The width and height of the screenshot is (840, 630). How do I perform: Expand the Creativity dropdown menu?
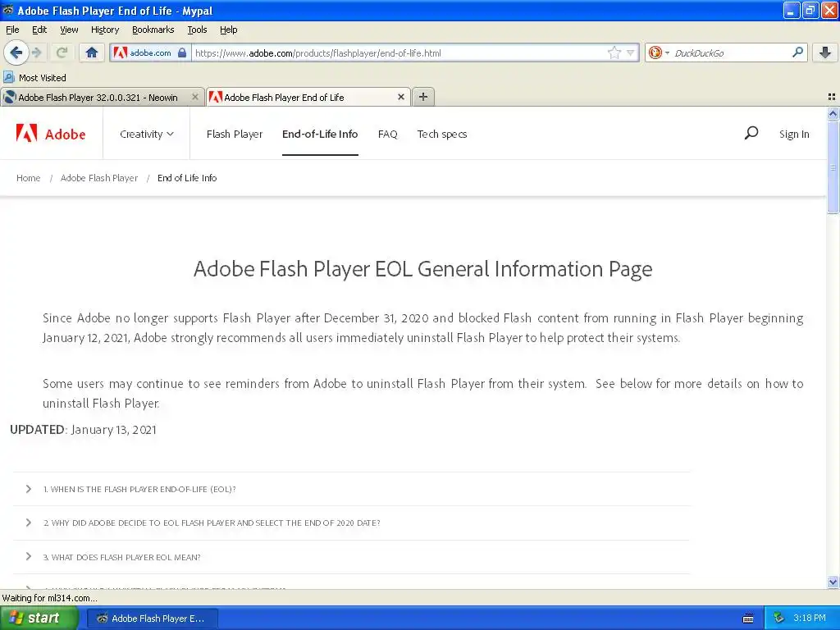click(x=147, y=134)
